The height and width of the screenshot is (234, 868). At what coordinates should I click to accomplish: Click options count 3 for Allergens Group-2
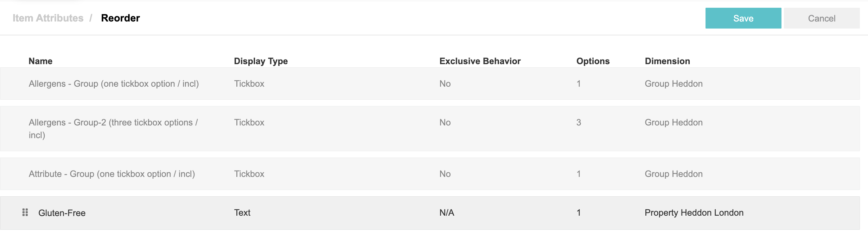[579, 122]
